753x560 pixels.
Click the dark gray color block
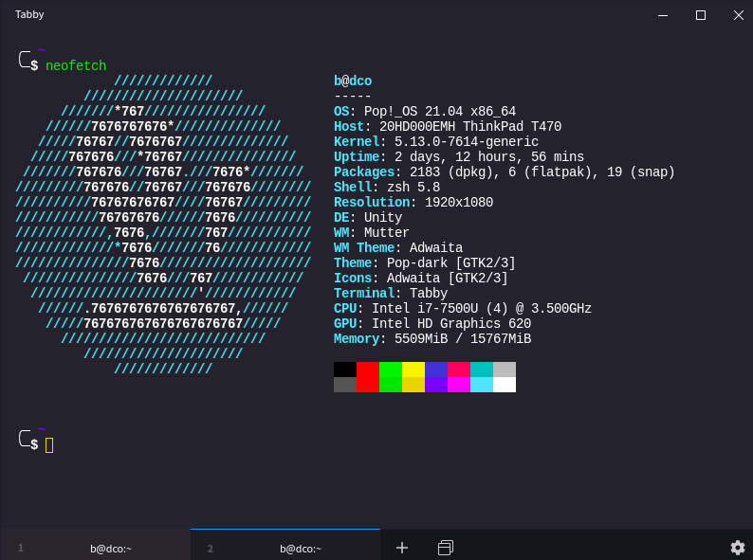345,385
